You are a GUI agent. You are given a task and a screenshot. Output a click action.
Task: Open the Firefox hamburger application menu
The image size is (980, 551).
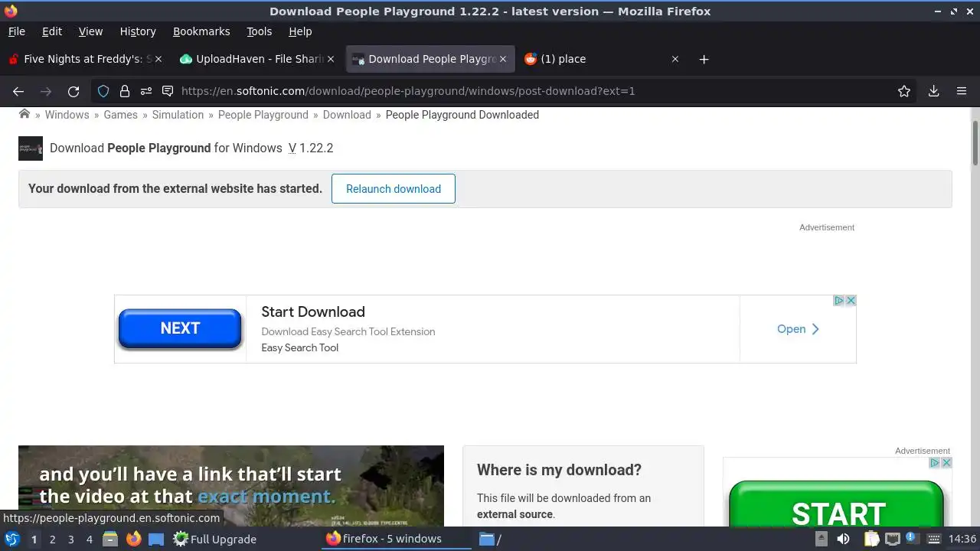(x=962, y=91)
